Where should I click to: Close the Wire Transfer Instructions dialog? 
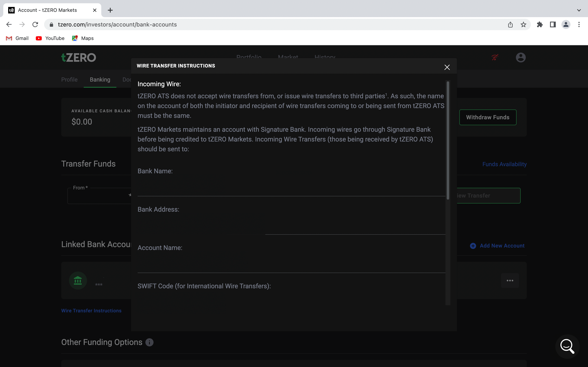(x=447, y=67)
